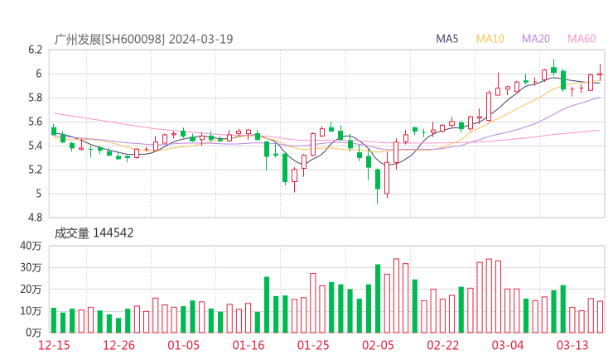Click the 5.4 price axis label

(35, 146)
